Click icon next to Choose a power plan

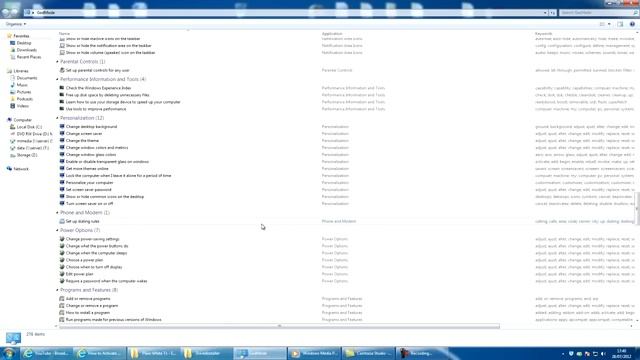point(62,260)
